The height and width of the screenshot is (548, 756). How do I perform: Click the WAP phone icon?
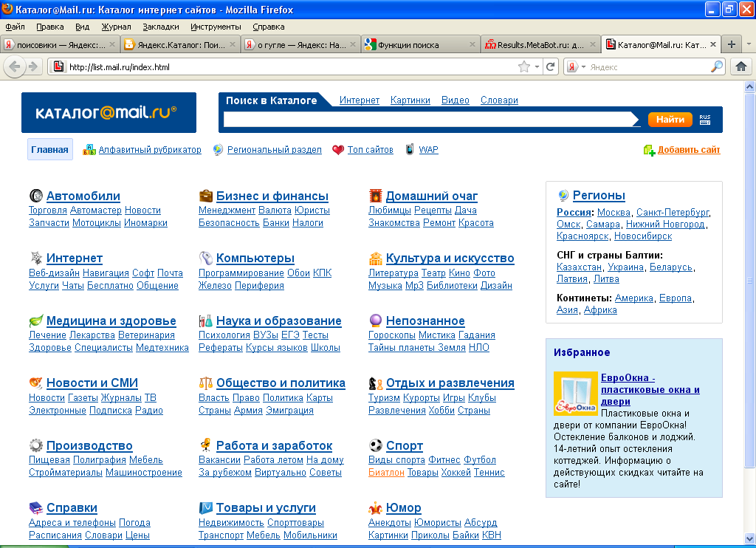409,149
